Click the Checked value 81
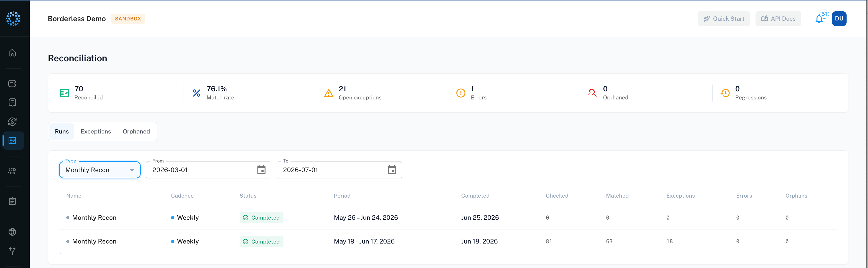 (549, 241)
